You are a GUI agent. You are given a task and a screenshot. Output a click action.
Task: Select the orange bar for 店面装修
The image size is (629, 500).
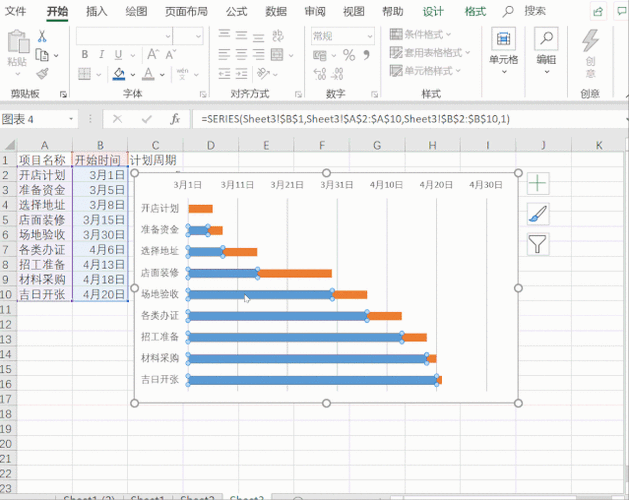coord(295,273)
